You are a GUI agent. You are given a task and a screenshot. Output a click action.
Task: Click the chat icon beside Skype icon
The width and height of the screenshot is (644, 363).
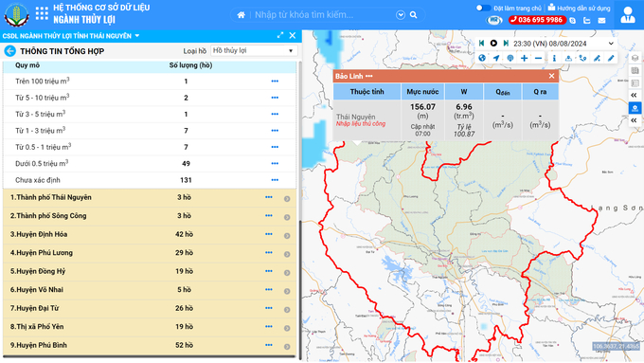coord(587,20)
